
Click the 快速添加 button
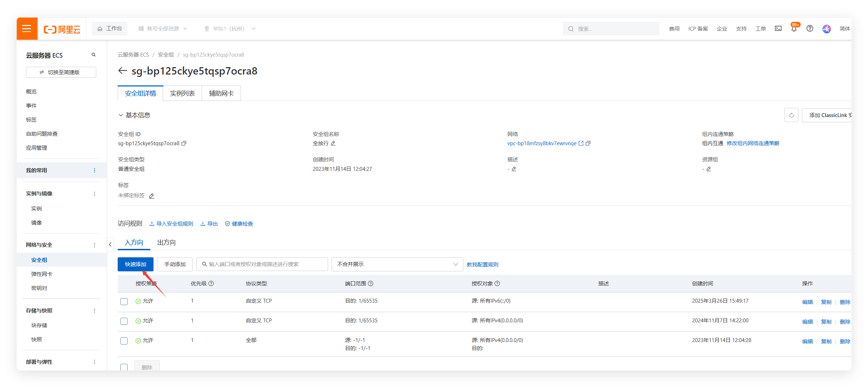click(135, 264)
